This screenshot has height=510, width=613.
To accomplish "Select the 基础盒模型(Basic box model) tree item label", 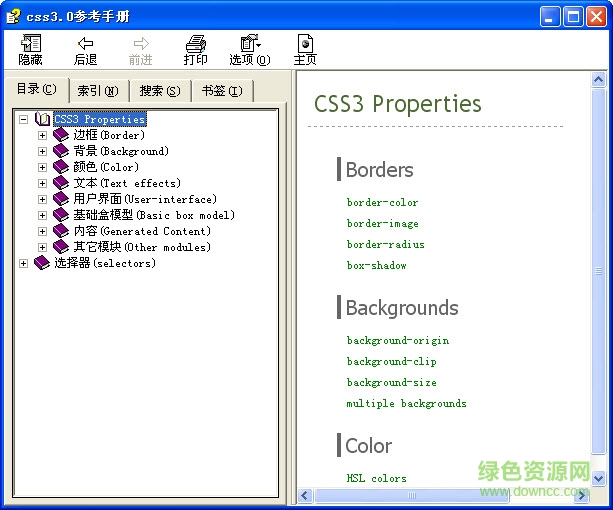I will click(154, 215).
